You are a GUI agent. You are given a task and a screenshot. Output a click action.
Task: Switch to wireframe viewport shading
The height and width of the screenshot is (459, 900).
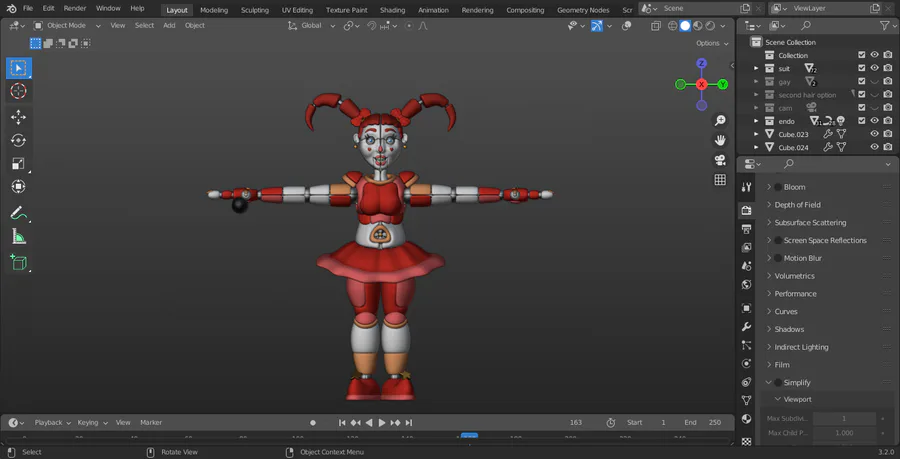[x=673, y=26]
